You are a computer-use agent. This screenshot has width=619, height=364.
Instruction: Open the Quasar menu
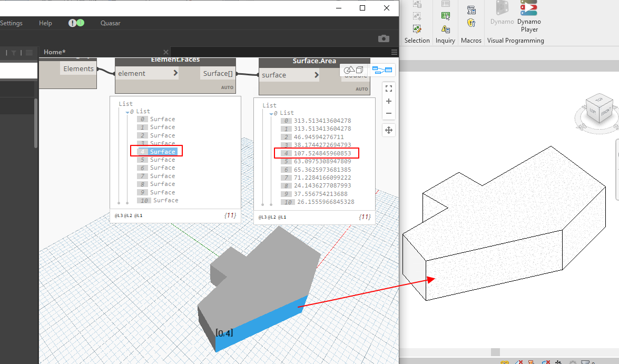click(110, 23)
